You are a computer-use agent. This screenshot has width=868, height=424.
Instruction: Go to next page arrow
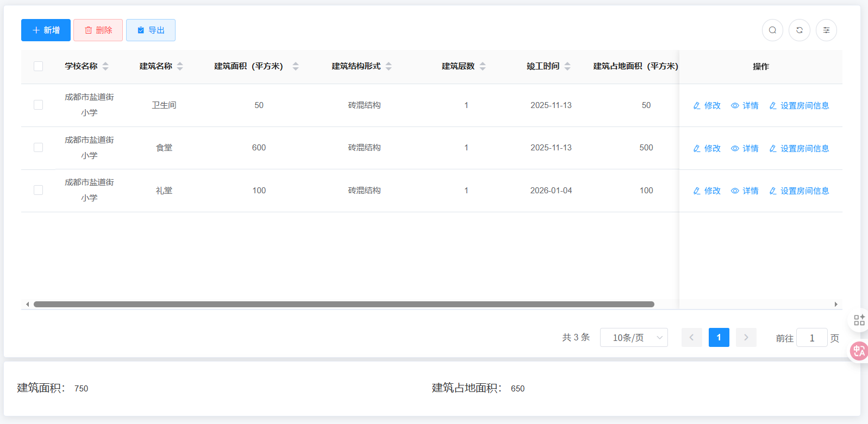tap(746, 338)
